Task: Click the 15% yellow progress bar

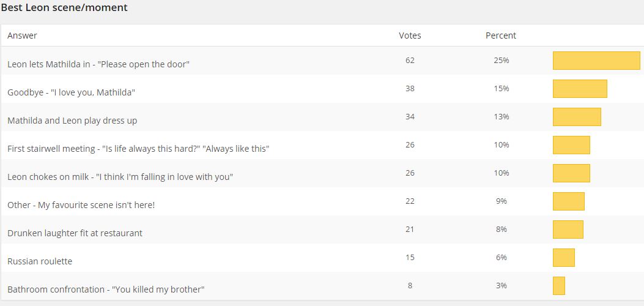Action: 580,89
